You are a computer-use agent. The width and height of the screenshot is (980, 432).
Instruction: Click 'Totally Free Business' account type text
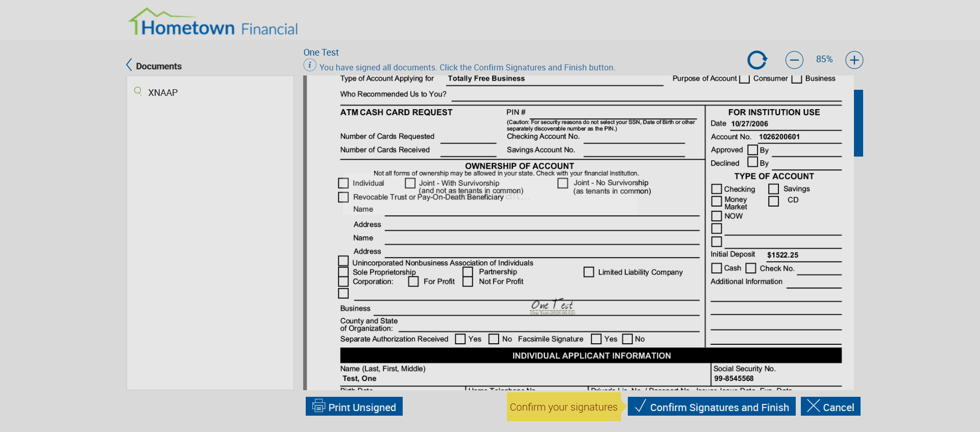point(486,79)
